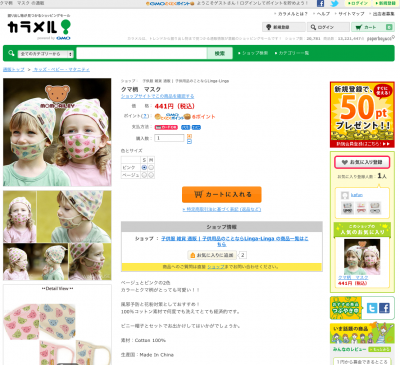Click the middle small product icon under kafan
400x365 pixels.
pos(361,208)
